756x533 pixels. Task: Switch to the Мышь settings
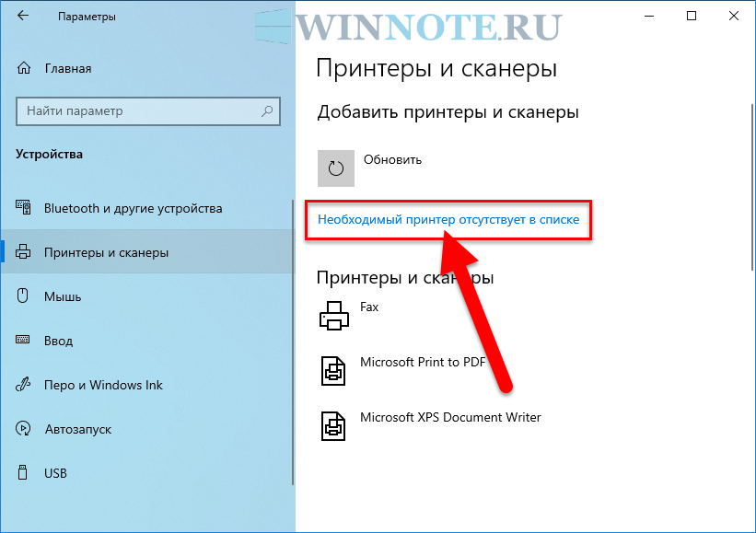coord(146,296)
